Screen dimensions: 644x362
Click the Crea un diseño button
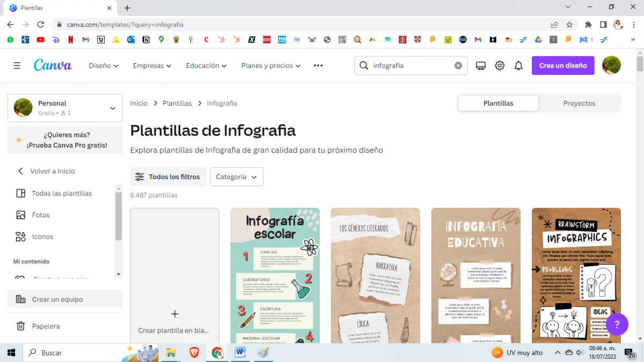tap(563, 65)
